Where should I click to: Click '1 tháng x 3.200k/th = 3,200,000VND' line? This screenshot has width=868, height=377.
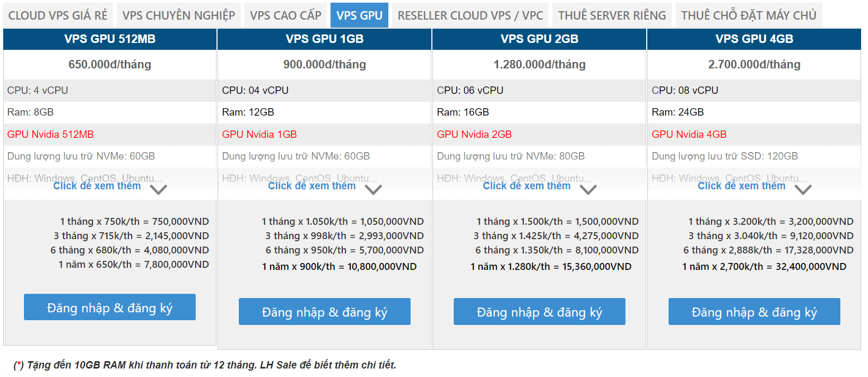pos(771,222)
